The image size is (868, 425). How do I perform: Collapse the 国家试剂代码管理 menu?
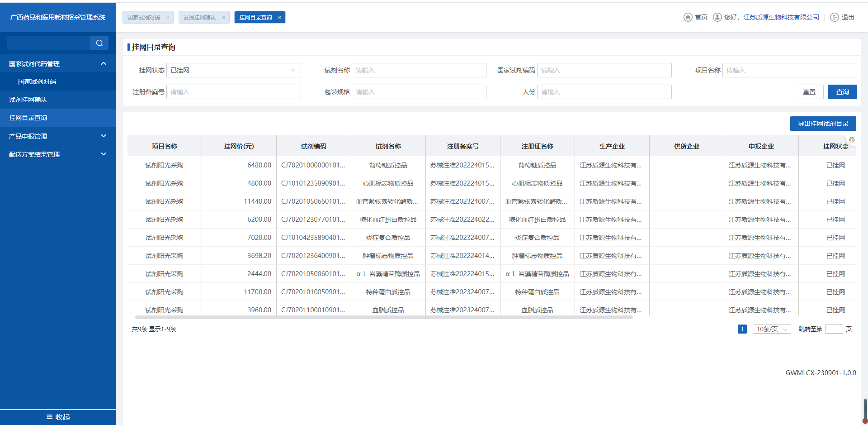click(104, 64)
